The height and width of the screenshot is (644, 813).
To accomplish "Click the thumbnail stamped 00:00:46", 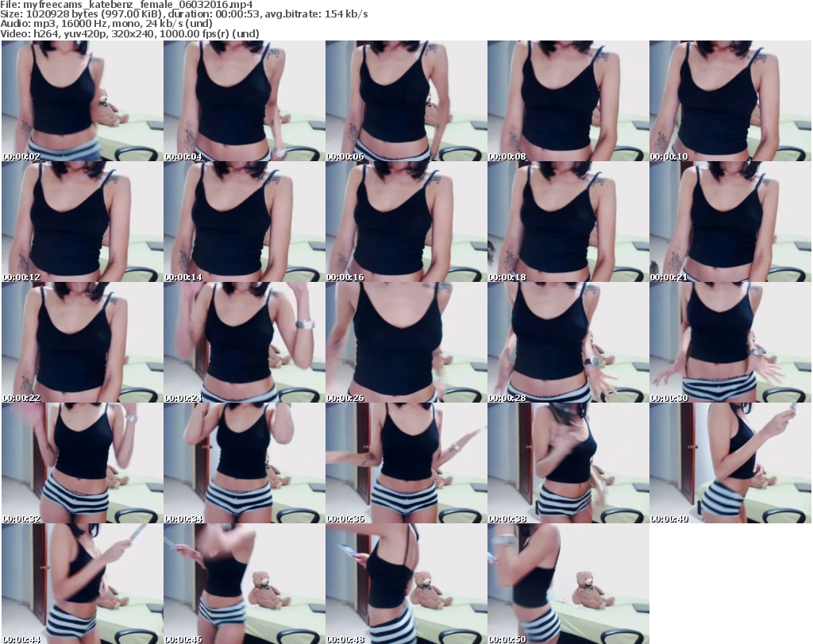I will click(245, 584).
